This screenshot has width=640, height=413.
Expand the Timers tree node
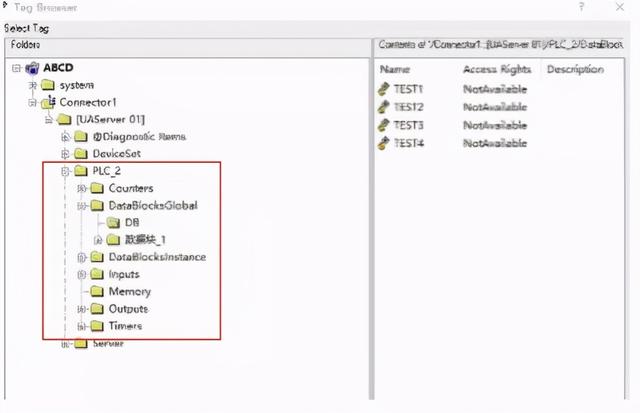click(x=82, y=326)
